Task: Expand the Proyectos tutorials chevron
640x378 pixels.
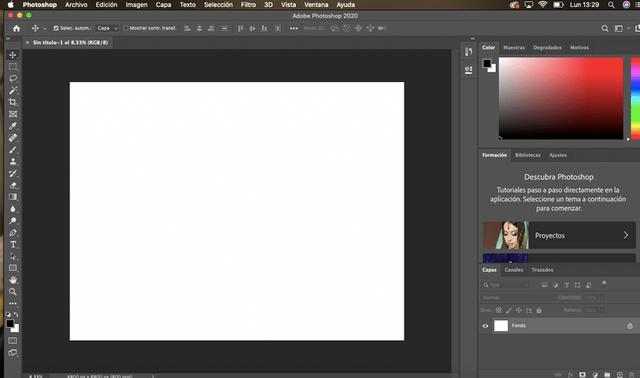Action: coord(626,235)
